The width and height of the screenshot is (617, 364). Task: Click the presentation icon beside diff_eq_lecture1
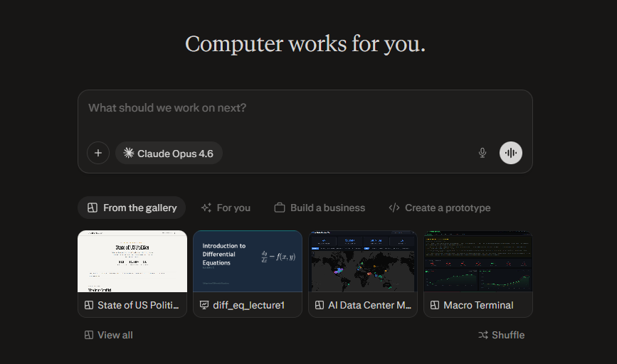(x=204, y=305)
